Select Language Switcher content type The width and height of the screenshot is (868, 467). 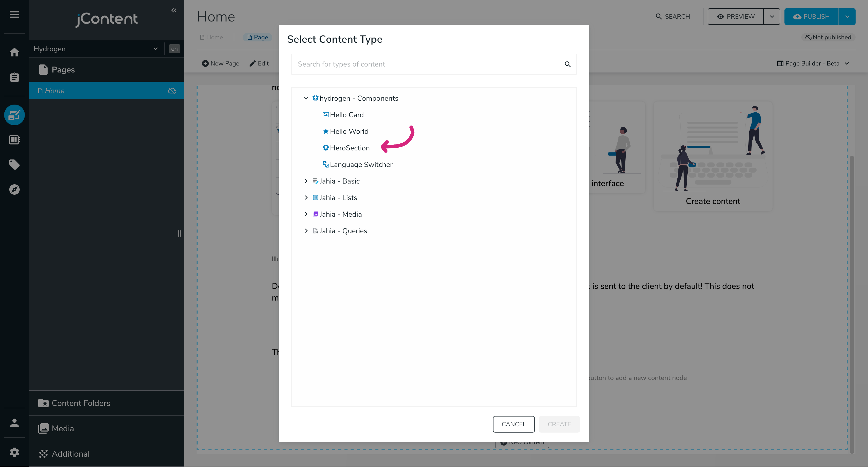point(361,165)
